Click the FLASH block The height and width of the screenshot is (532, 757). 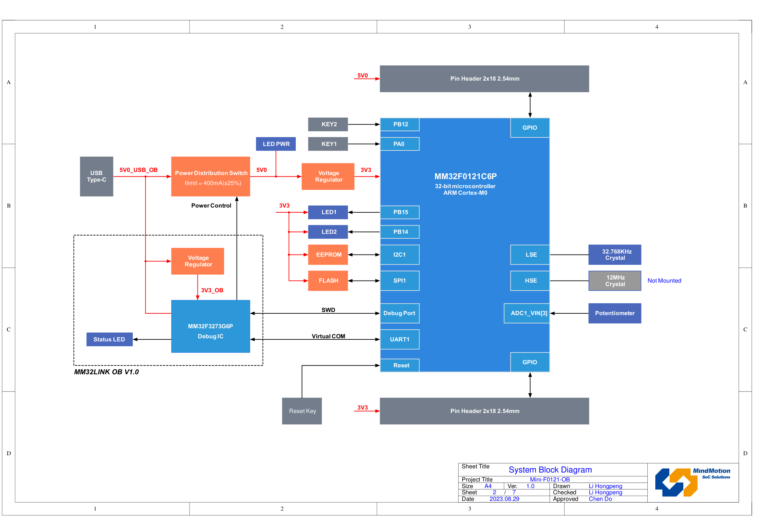328,281
